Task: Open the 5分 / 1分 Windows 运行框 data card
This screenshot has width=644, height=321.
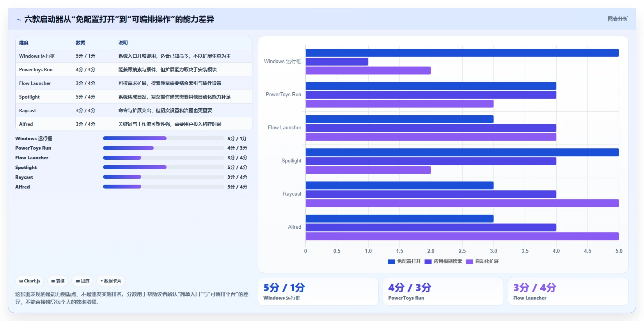Action: [x=318, y=291]
